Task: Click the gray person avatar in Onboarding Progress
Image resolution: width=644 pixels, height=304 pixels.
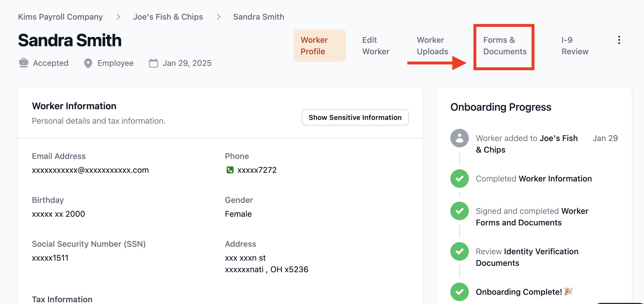Action: [x=459, y=138]
